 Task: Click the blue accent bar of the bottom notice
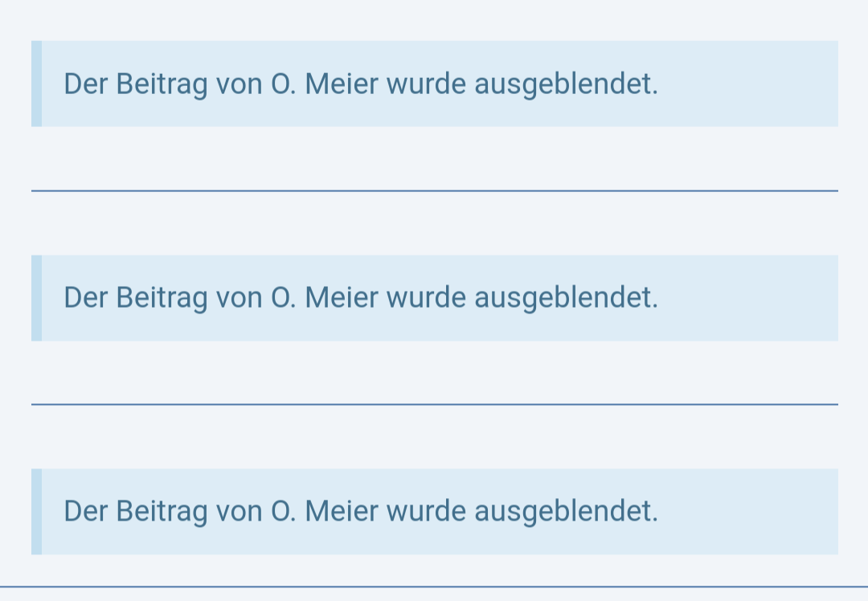point(36,512)
